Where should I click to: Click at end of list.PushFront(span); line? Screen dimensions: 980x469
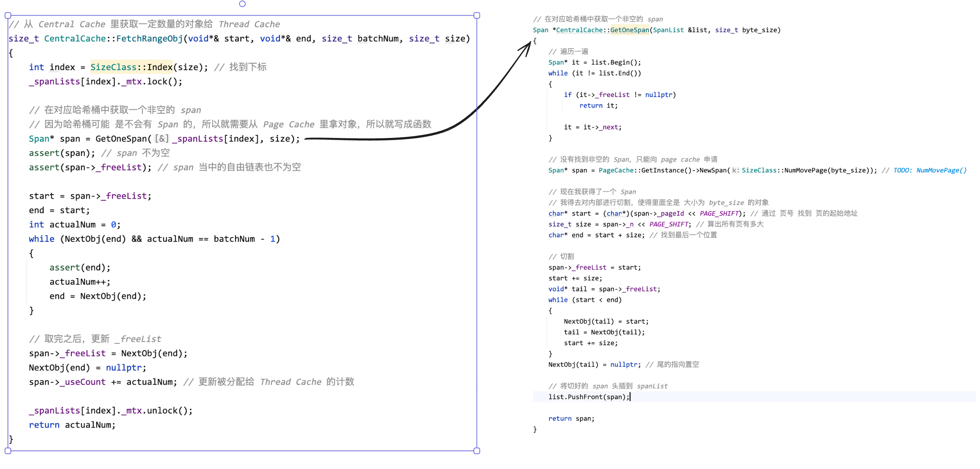click(630, 397)
